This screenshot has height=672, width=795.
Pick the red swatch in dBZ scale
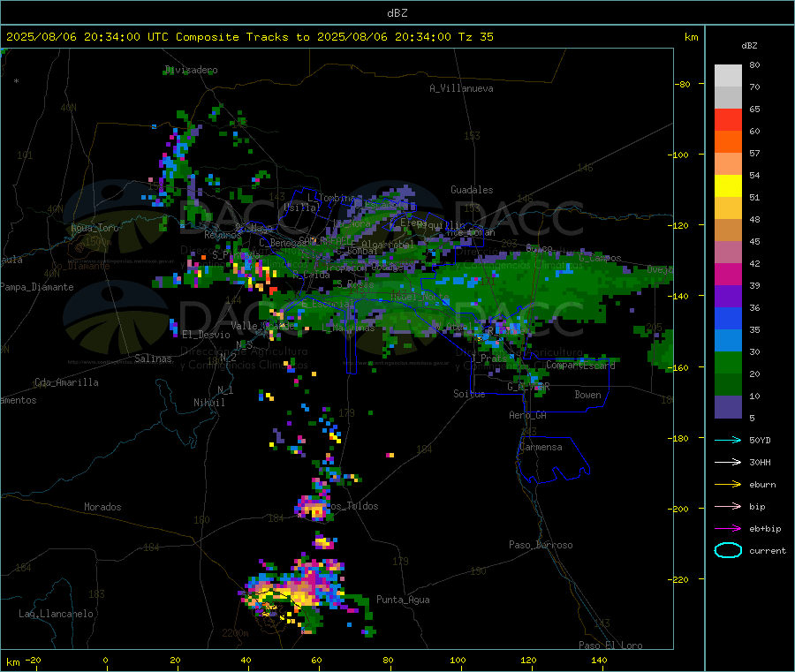pos(728,119)
